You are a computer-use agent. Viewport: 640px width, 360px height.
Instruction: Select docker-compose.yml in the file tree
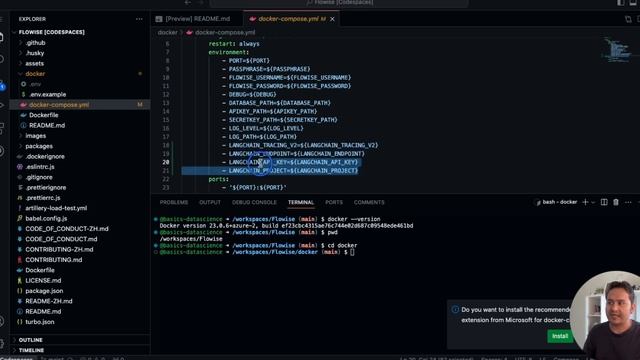tap(59, 104)
